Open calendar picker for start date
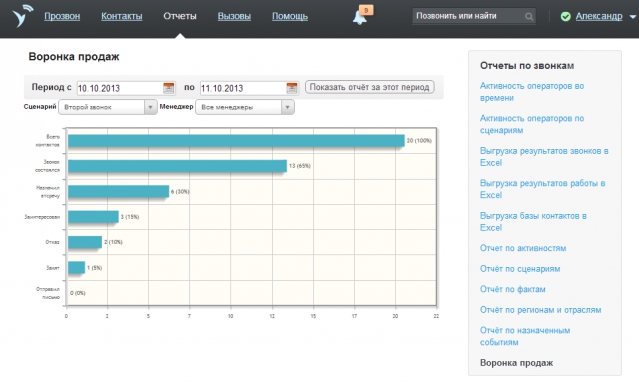Screen dimensions: 639x383 pyautogui.click(x=168, y=88)
